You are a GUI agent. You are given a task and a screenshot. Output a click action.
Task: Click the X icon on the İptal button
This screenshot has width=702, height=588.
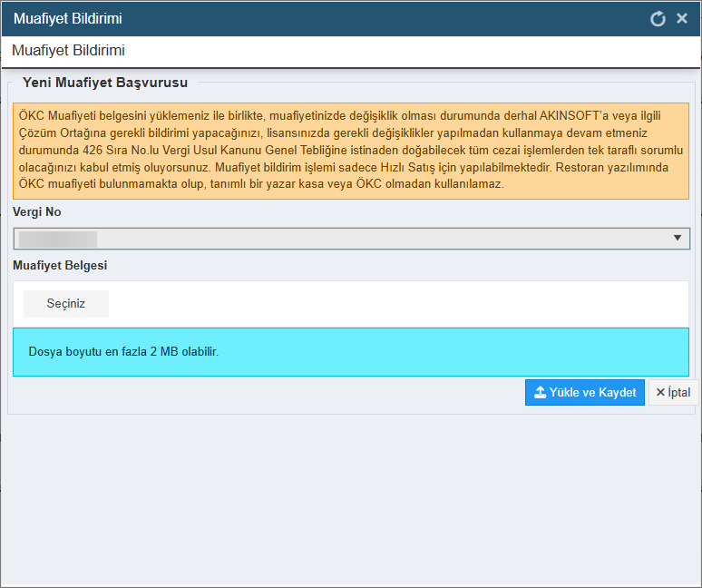click(x=660, y=392)
